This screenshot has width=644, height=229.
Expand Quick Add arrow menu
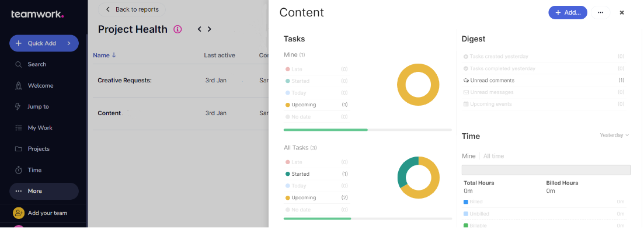68,43
